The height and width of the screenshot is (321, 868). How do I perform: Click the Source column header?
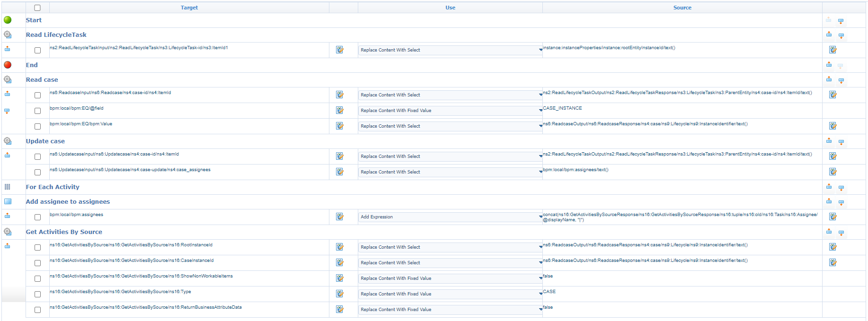click(682, 8)
